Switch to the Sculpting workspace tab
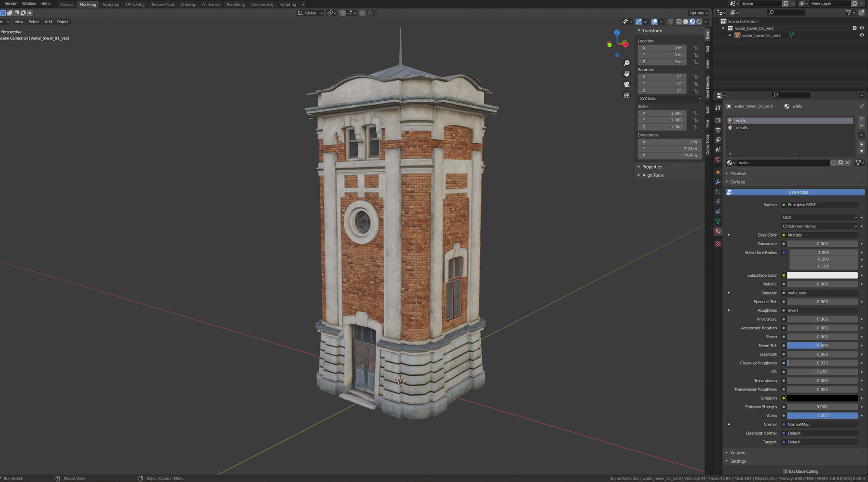868x482 pixels. click(110, 4)
